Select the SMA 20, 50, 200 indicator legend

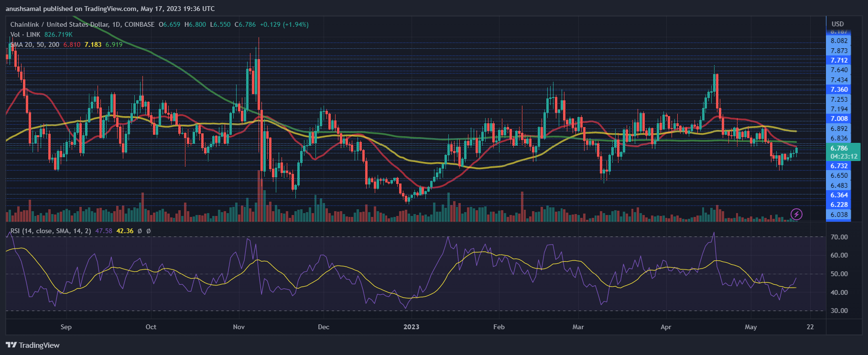tap(35, 44)
